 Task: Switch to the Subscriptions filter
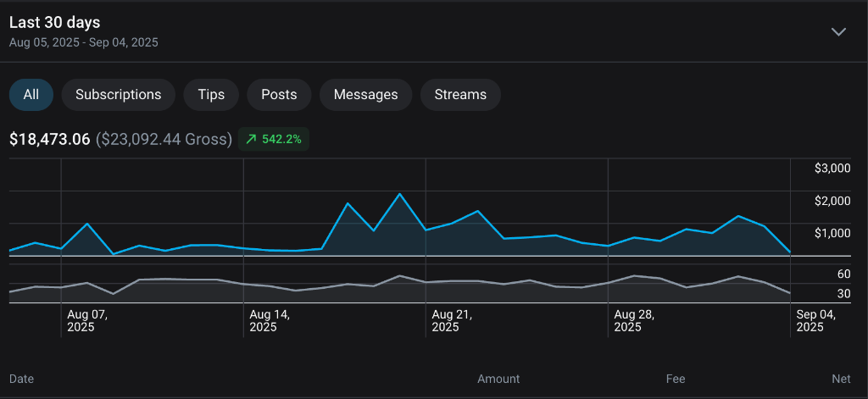(118, 95)
